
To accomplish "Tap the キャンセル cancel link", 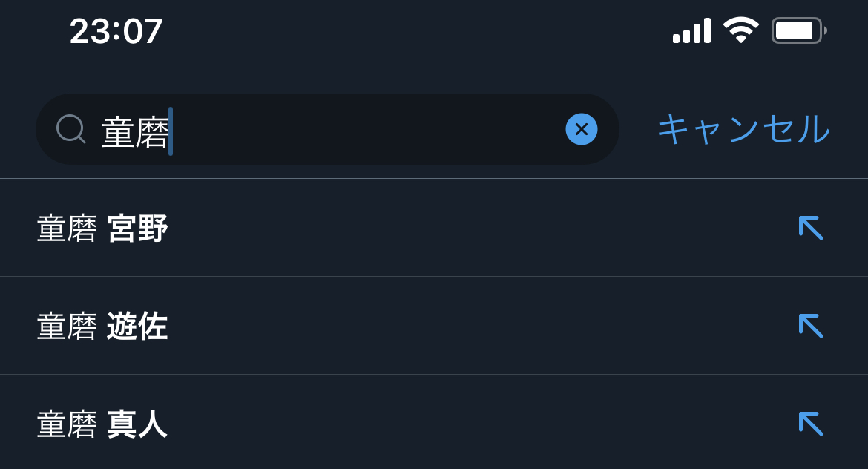I will pyautogui.click(x=743, y=129).
